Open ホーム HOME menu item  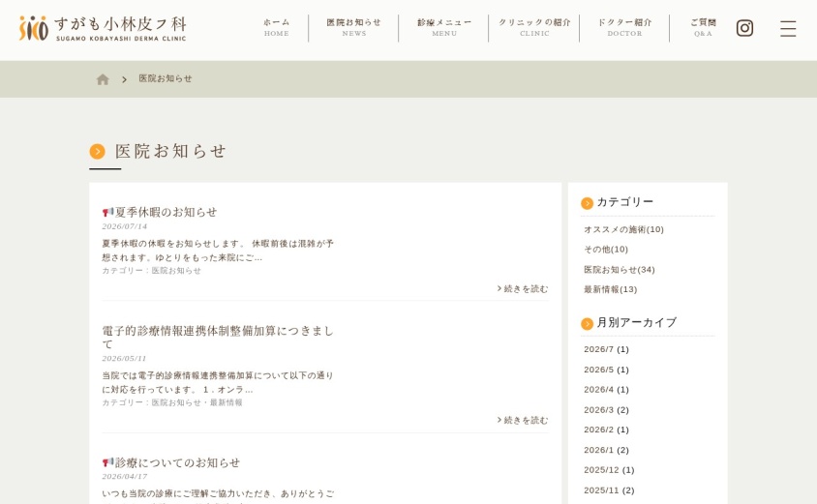point(276,28)
